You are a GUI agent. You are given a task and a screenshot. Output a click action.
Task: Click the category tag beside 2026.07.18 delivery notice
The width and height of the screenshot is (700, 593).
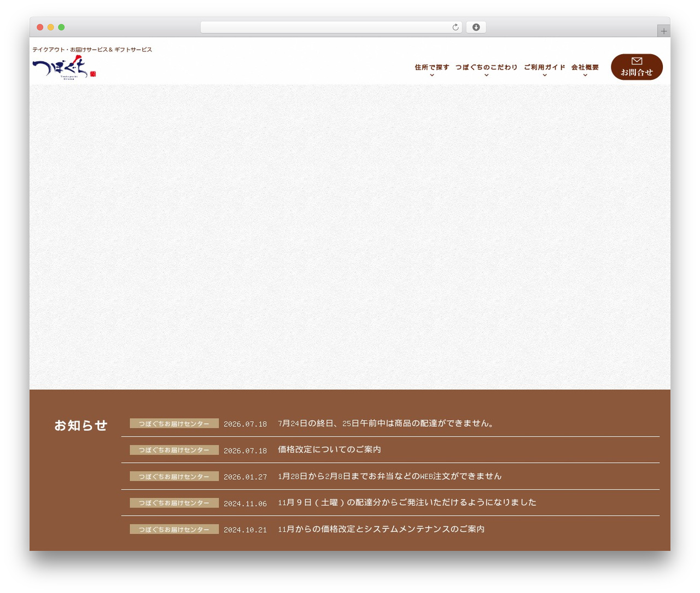click(x=174, y=423)
